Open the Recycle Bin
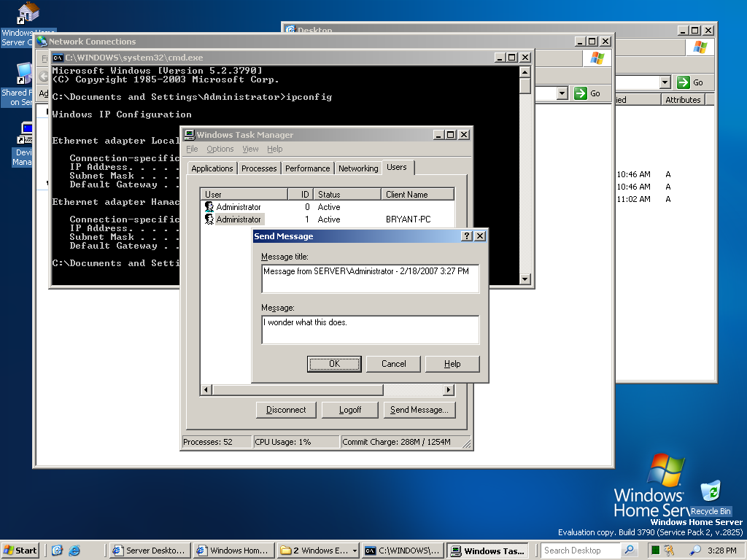The width and height of the screenshot is (747, 560). click(x=710, y=492)
